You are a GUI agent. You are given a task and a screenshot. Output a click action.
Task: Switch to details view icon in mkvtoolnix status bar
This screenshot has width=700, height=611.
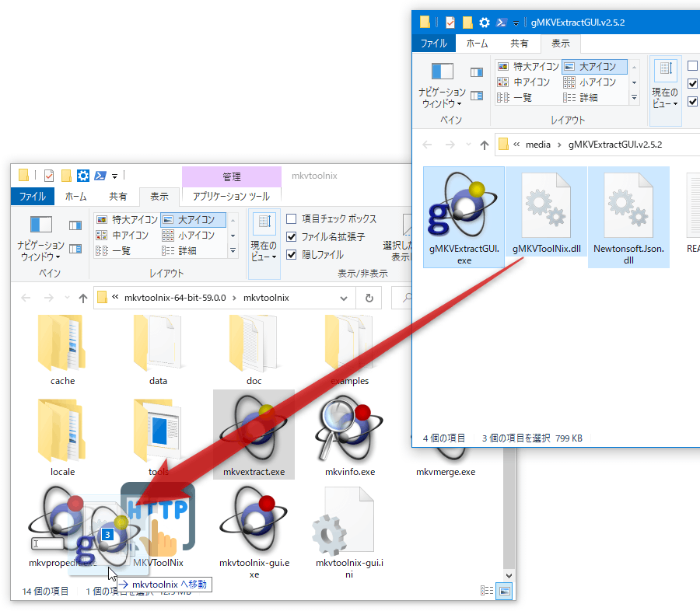487,591
